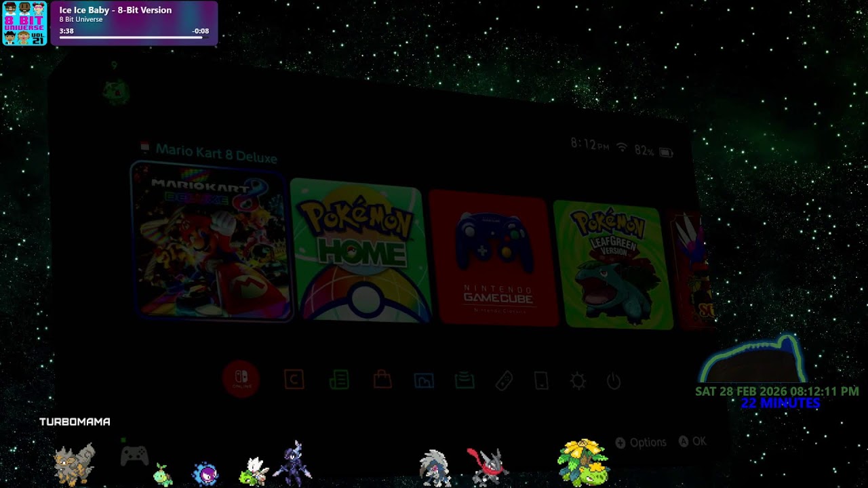
Task: Open the Nintendo eShop shopping bag icon
Action: tap(382, 380)
